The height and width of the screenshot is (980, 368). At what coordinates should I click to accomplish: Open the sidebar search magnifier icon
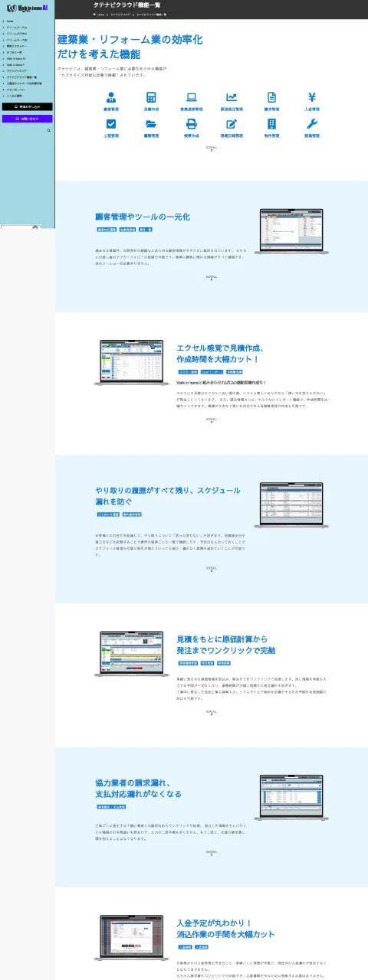tap(49, 131)
